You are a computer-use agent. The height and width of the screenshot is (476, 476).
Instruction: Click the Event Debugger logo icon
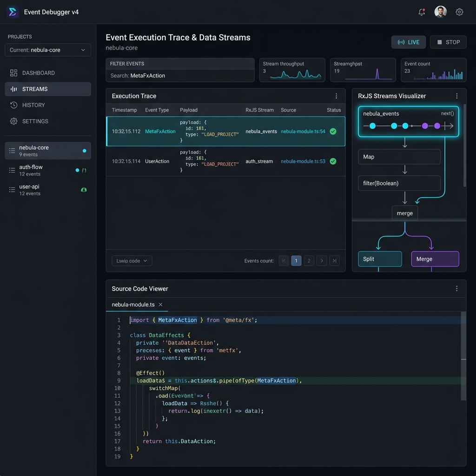click(x=13, y=12)
